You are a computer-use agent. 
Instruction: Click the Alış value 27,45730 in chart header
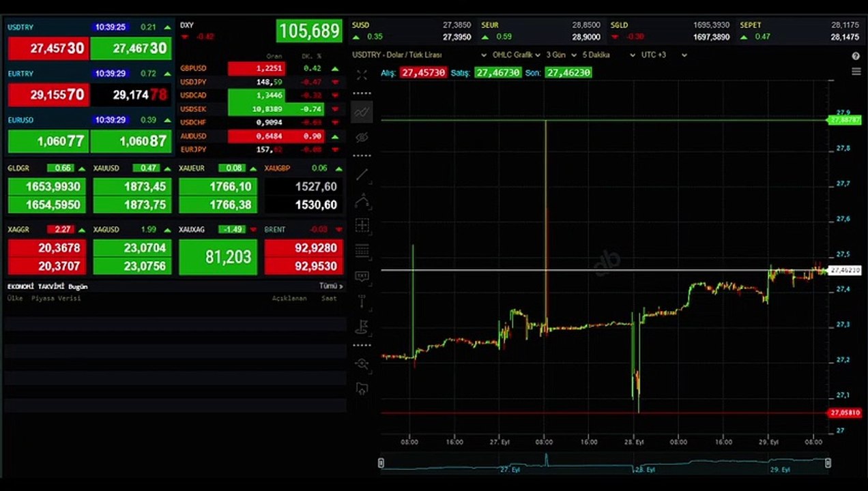point(423,72)
